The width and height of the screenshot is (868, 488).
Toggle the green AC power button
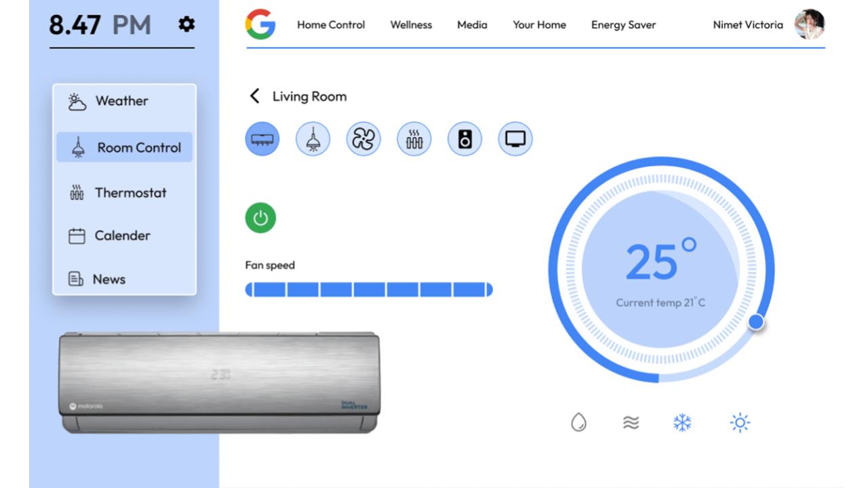pos(260,218)
